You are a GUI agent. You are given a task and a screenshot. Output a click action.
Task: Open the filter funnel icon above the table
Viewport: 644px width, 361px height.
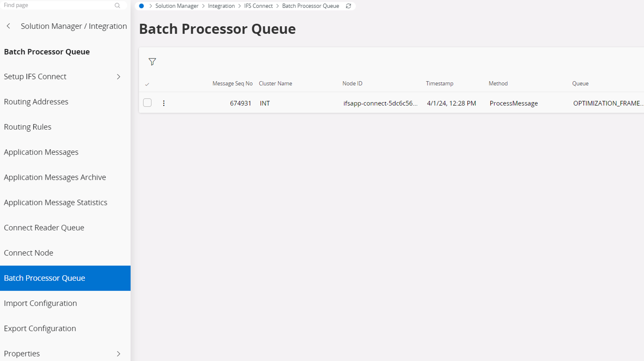click(152, 62)
